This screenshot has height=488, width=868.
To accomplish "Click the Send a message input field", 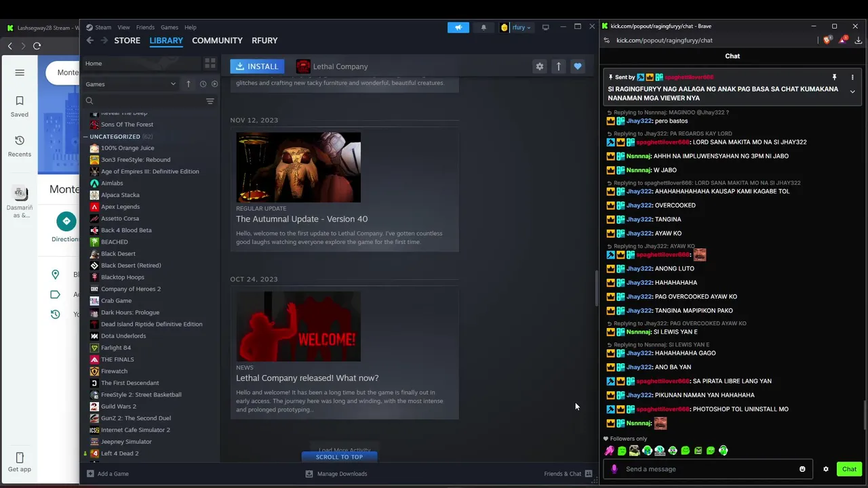I will [x=709, y=469].
